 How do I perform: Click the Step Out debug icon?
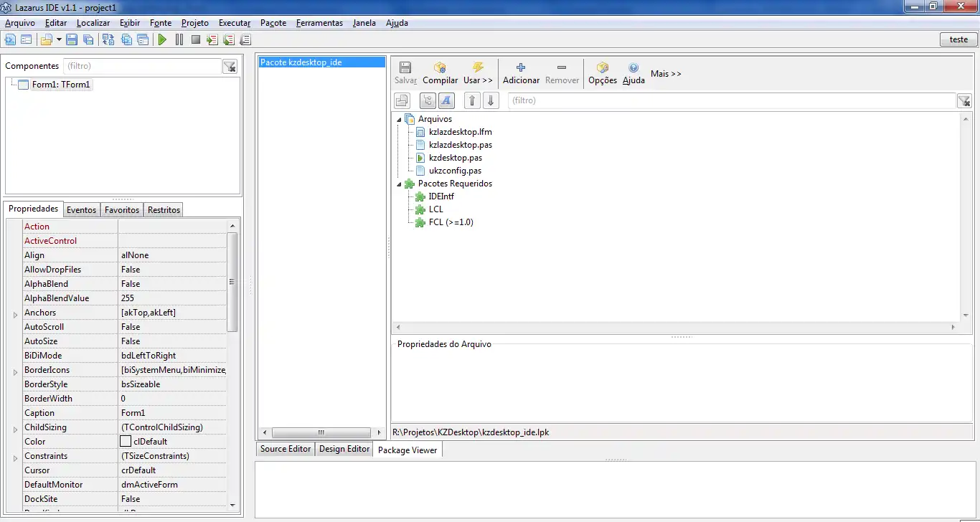(245, 39)
